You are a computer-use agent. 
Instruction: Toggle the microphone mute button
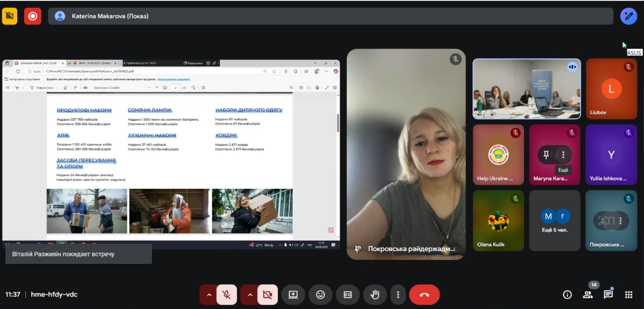[226, 295]
